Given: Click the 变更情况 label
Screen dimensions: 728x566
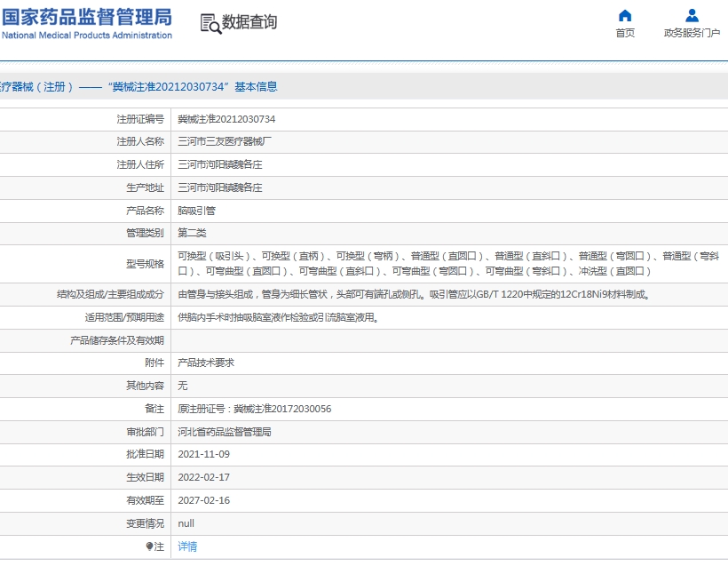Looking at the screenshot, I should (145, 523).
